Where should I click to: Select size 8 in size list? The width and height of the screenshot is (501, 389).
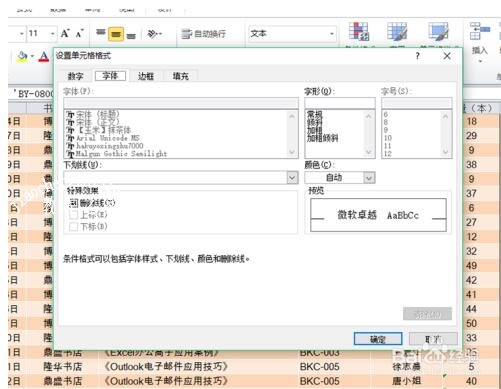[385, 122]
